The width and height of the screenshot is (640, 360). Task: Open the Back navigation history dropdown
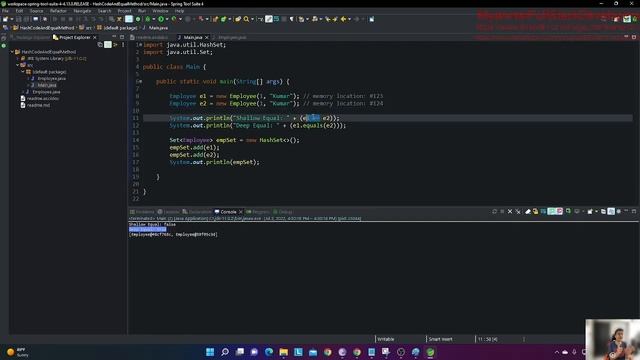point(349,19)
